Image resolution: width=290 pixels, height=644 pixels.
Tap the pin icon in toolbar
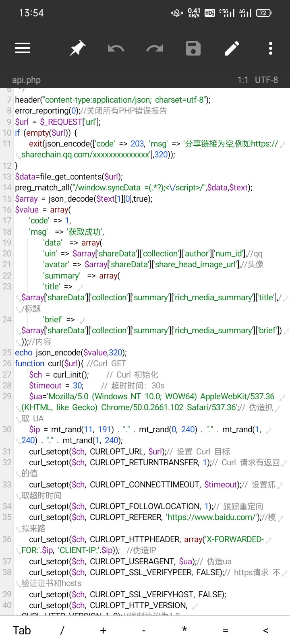click(77, 48)
